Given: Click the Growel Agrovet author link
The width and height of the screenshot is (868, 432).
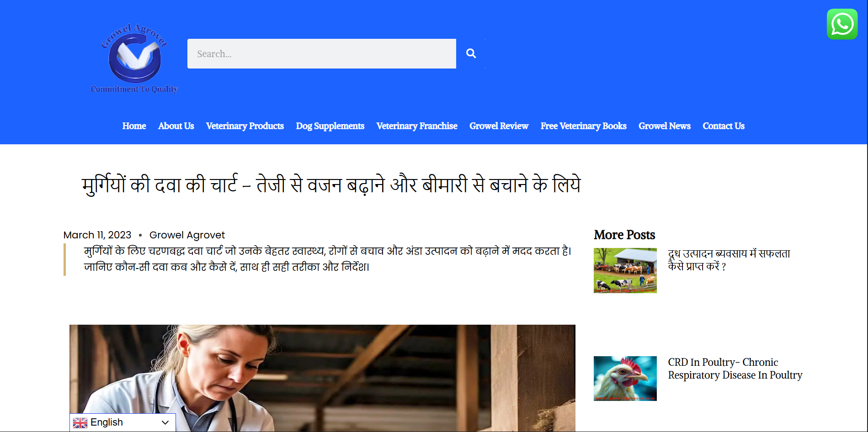Looking at the screenshot, I should 187,235.
